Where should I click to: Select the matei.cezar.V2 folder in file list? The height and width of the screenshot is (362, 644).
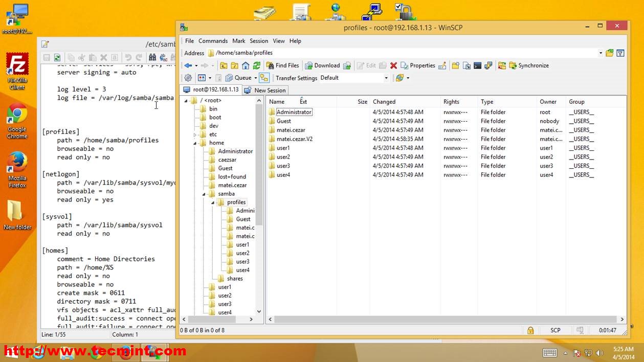click(294, 139)
